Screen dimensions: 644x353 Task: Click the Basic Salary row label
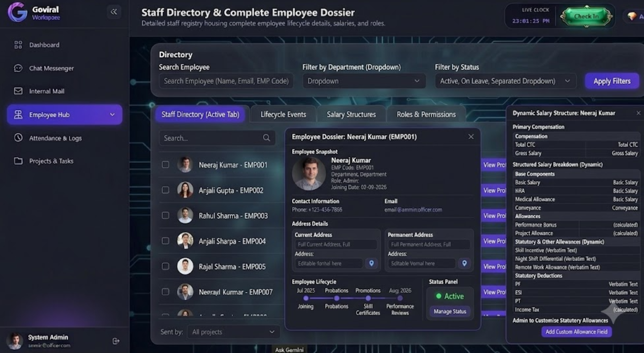tap(528, 183)
